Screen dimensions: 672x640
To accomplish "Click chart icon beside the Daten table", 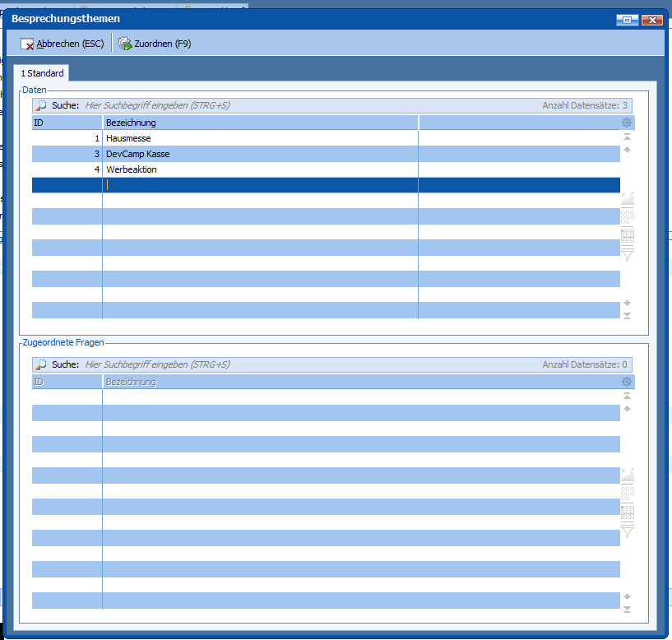I will tap(628, 198).
